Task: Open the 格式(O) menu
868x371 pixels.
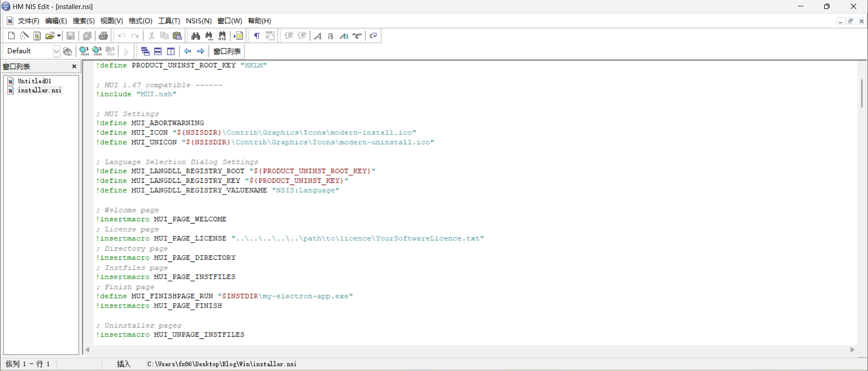Action: [x=141, y=21]
